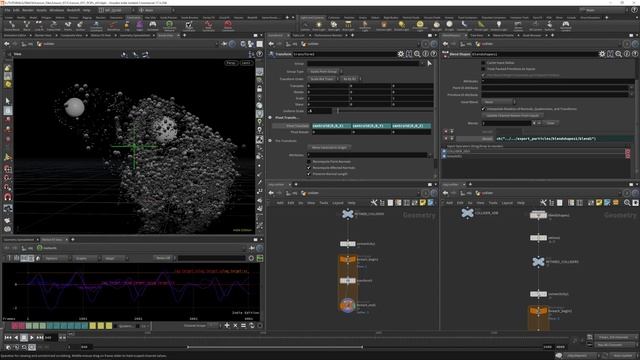Open the Point ID Attribute dropdown arrow

[x=631, y=88]
